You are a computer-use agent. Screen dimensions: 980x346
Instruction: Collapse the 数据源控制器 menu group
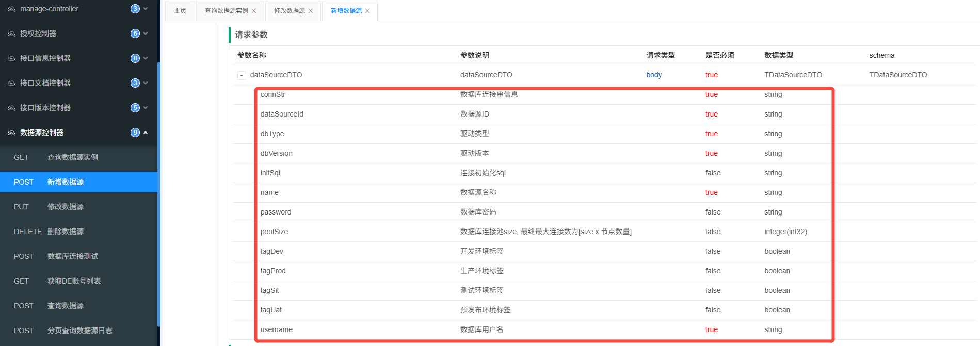tap(146, 133)
